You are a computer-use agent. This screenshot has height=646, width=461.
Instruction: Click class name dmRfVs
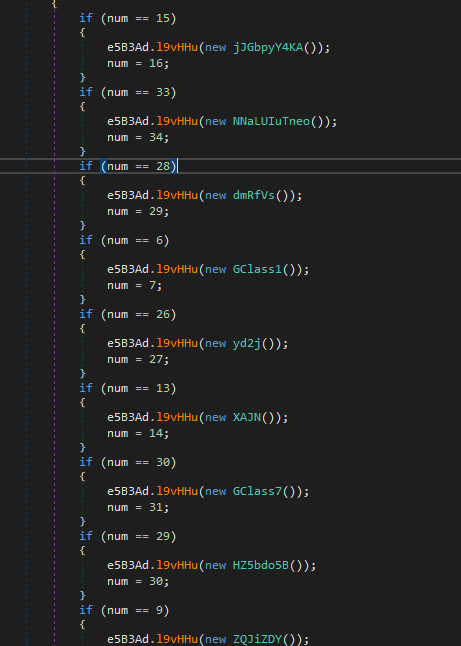(254, 195)
